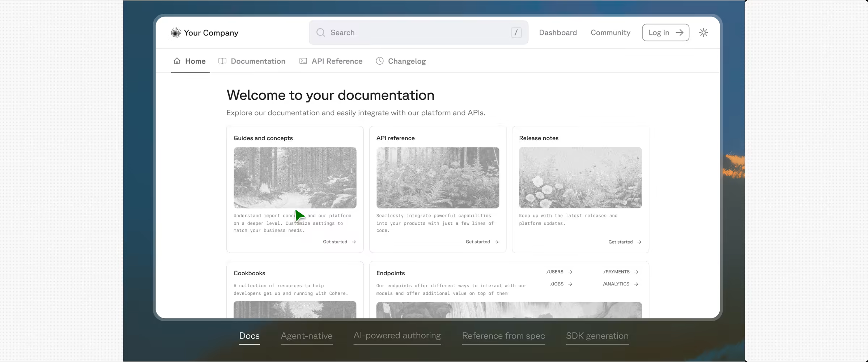Click the arrow beside /ANALYTICS
868x362 pixels.
(636, 284)
